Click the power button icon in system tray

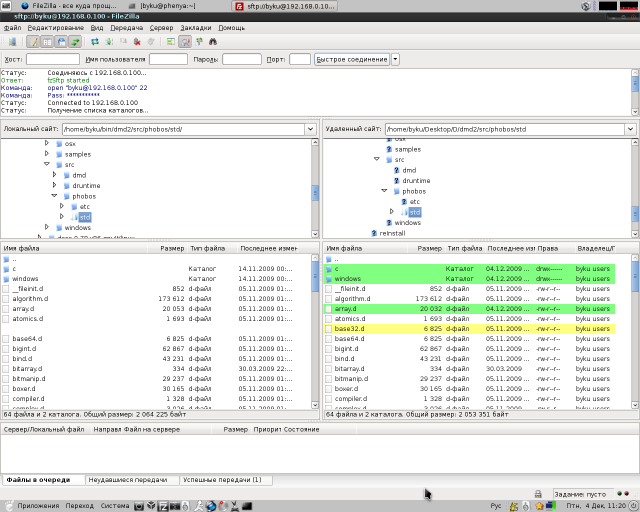(634, 506)
